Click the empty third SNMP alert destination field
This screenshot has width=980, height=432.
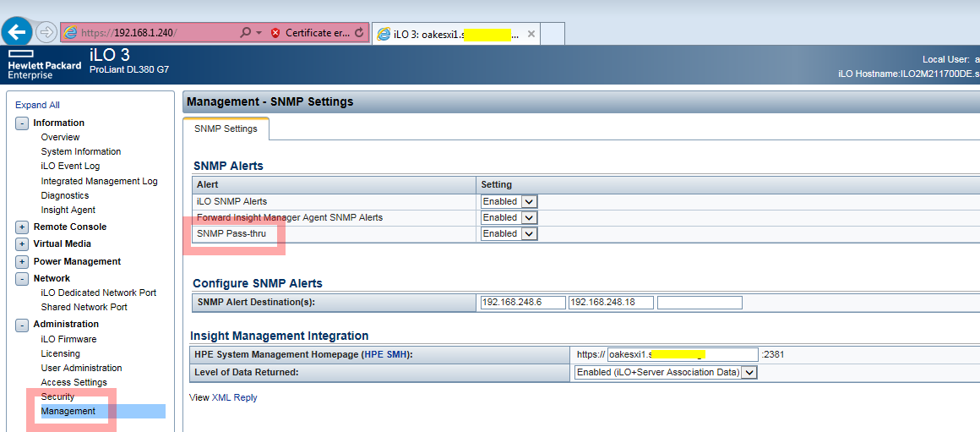coord(700,302)
